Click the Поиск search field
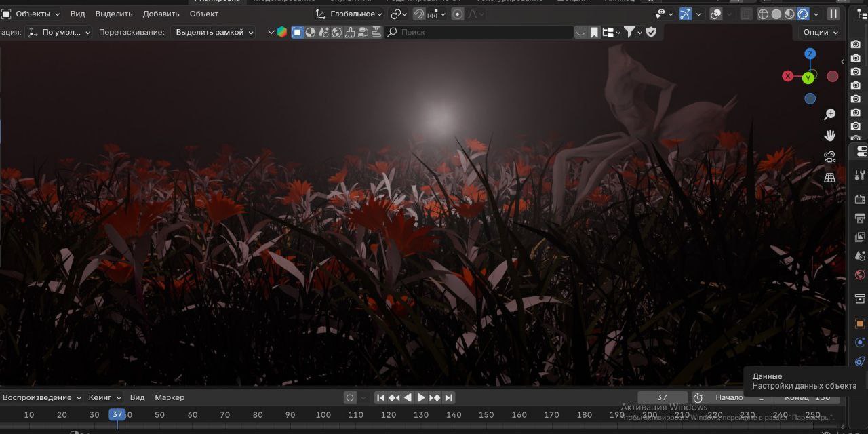This screenshot has width=868, height=434. (x=479, y=32)
